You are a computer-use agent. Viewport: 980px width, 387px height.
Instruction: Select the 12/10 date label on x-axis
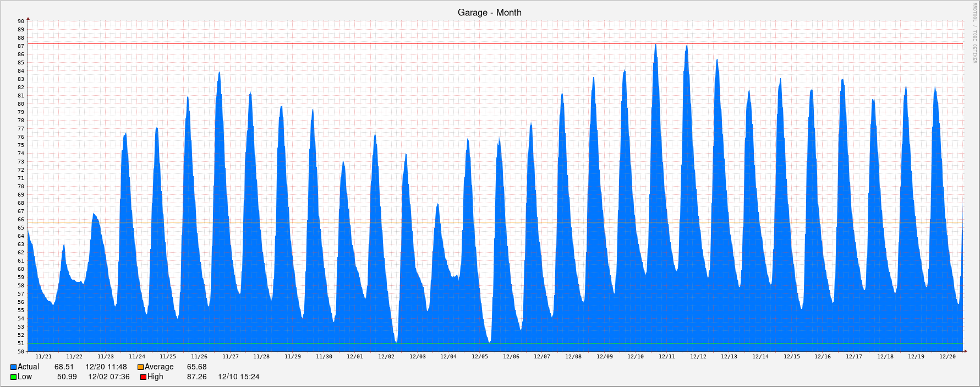click(x=636, y=357)
